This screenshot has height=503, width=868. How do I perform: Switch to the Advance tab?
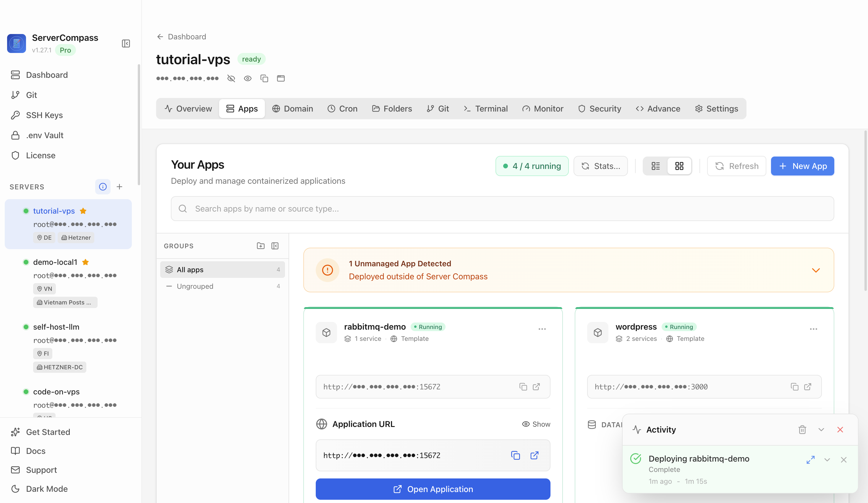[658, 109]
